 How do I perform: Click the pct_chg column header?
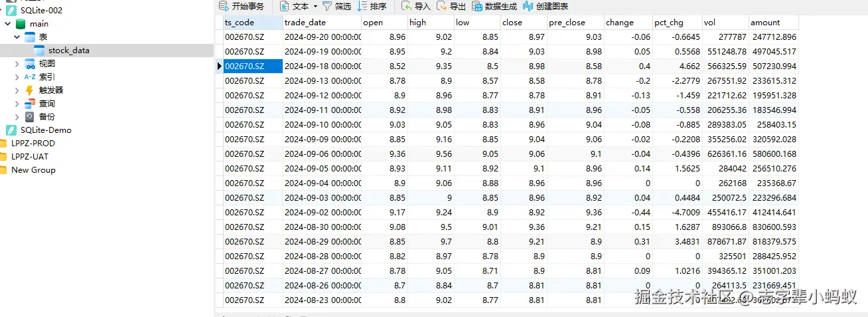click(678, 23)
